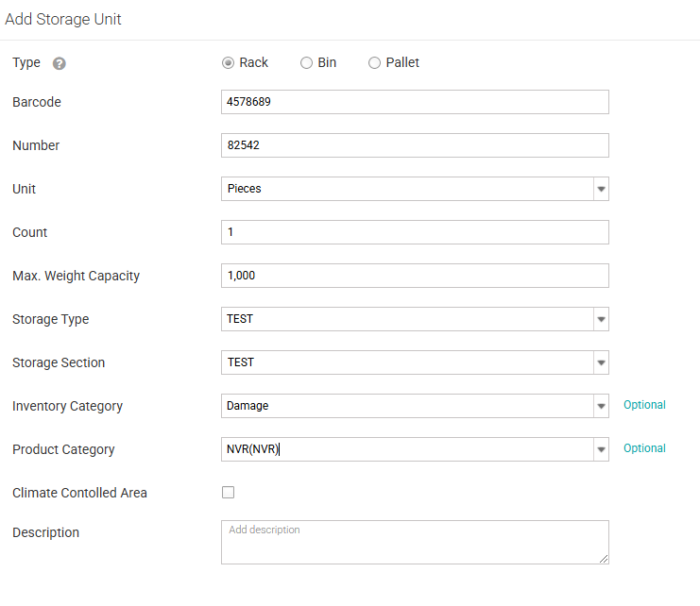This screenshot has height=606, width=700.
Task: Expand the Storage Type dropdown
Action: pos(601,319)
